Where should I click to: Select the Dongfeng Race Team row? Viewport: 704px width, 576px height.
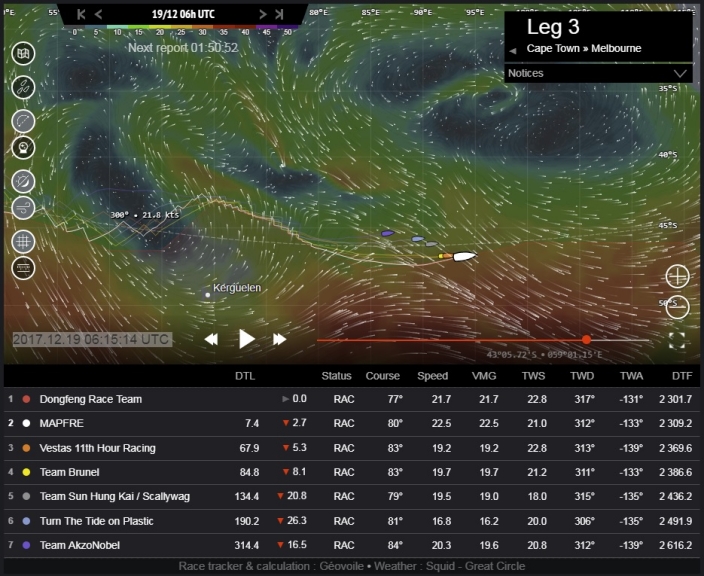click(352, 399)
